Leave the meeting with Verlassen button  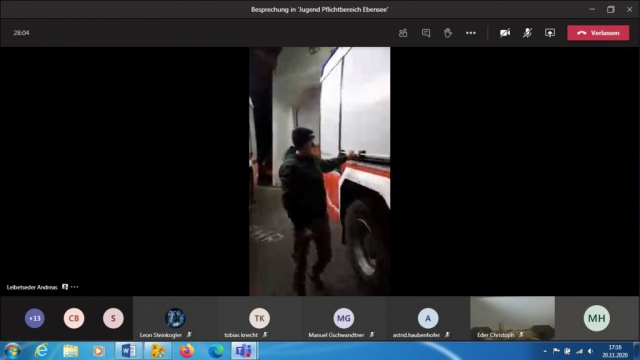pos(598,33)
